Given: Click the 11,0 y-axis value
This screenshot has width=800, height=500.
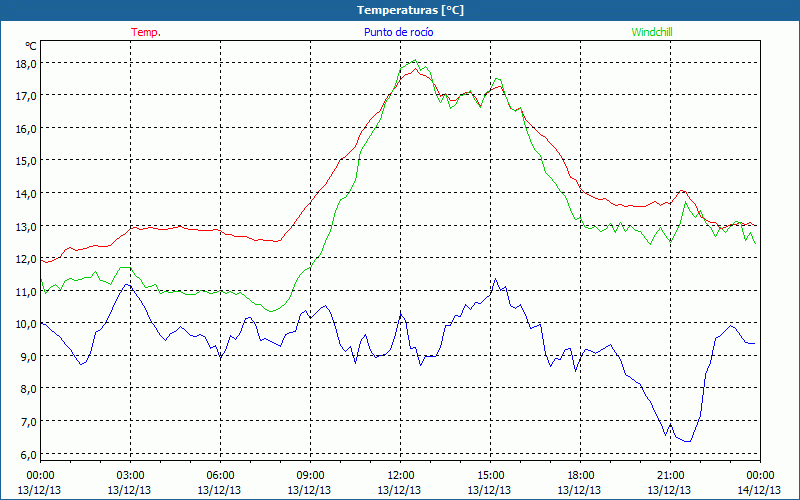Looking at the screenshot, I should [26, 291].
